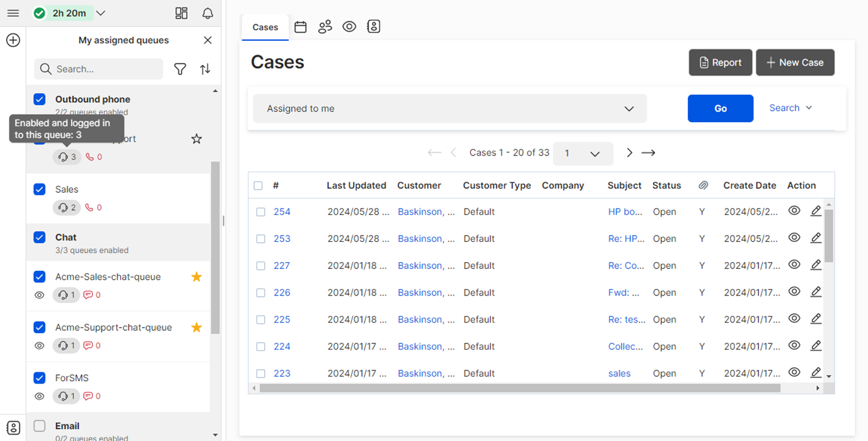The width and height of the screenshot is (868, 441).
Task: Click the cases table vertical scrollbar
Action: click(x=829, y=236)
